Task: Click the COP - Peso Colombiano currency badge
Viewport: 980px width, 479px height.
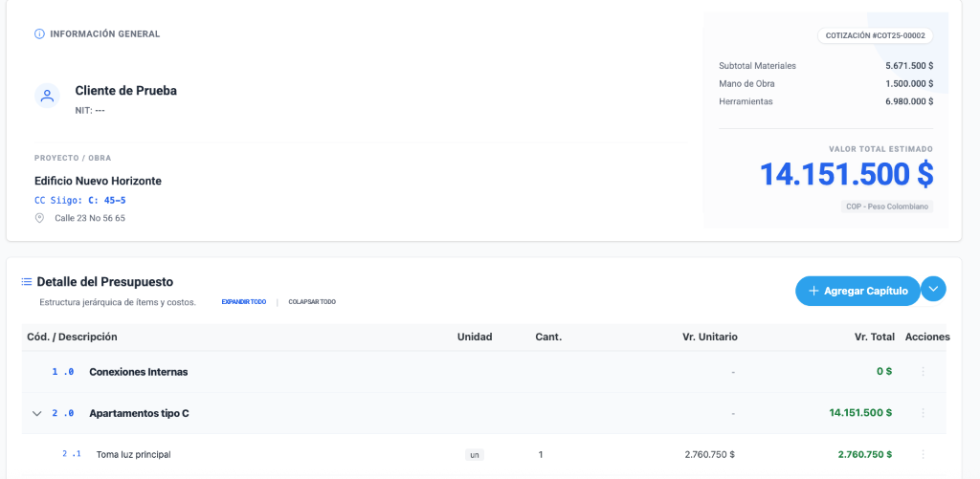Action: [888, 207]
